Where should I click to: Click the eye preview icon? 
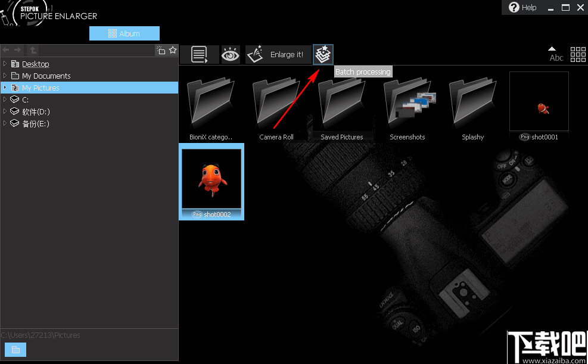[x=231, y=55]
